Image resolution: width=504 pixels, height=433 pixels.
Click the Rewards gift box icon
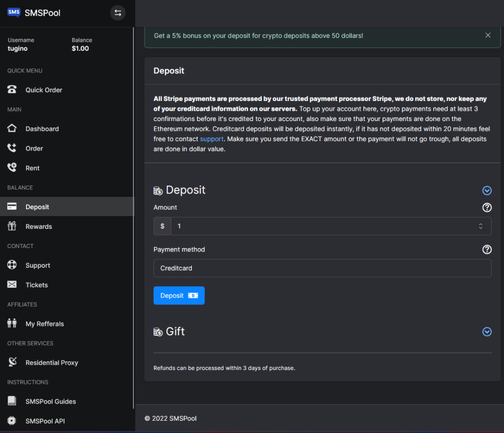pos(12,226)
